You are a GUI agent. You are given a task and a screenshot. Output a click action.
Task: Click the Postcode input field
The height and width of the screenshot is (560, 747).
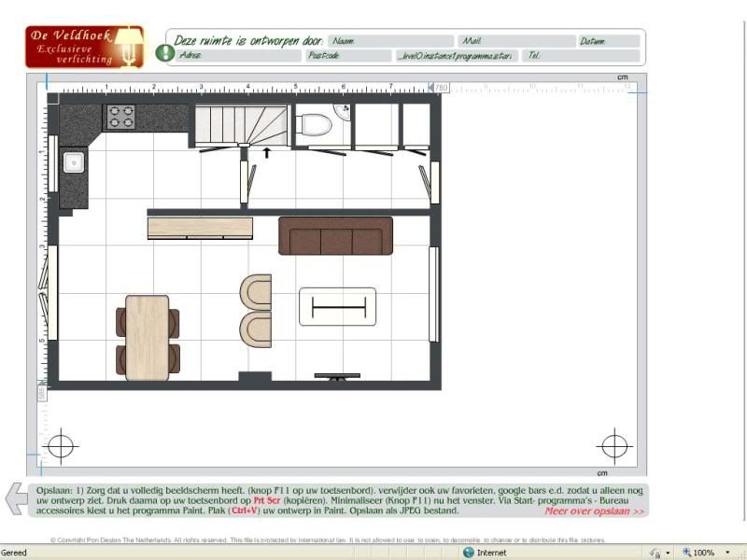tap(348, 56)
